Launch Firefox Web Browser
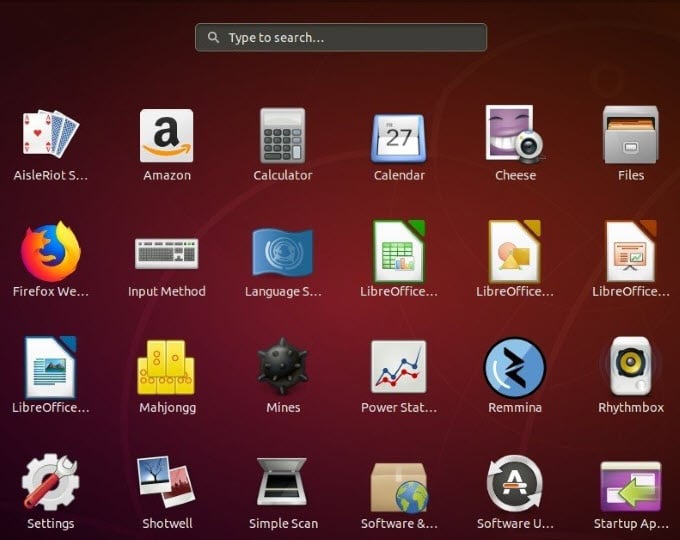This screenshot has height=540, width=680. pyautogui.click(x=51, y=251)
